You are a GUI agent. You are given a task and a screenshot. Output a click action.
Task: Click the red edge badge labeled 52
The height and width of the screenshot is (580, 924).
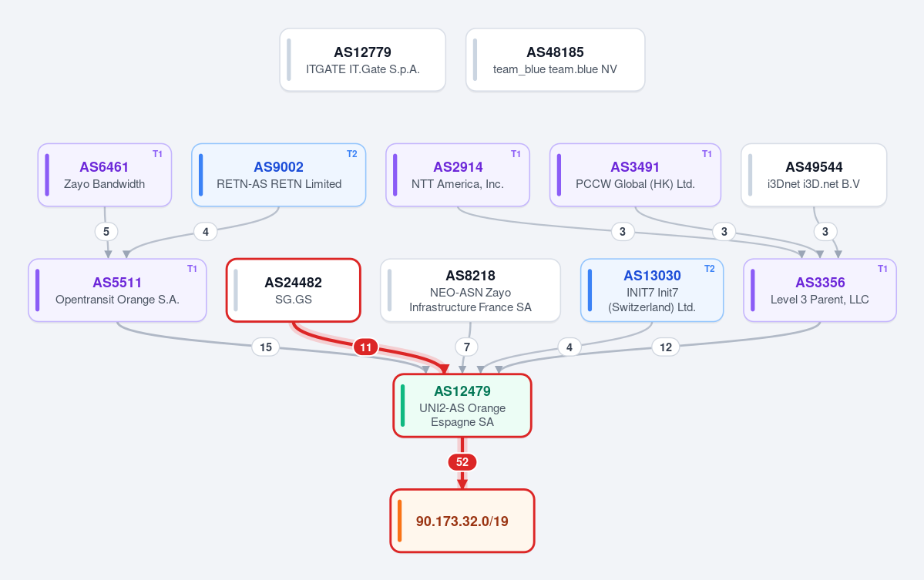pos(462,462)
